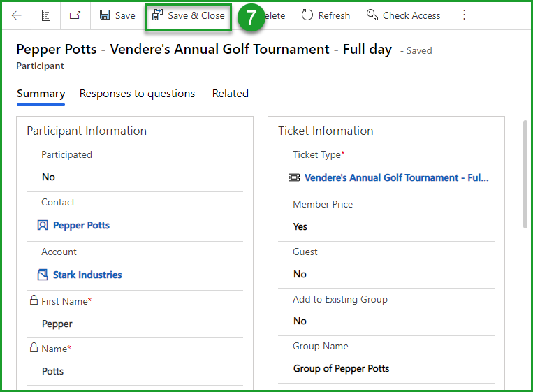Click Check Access in toolbar

(x=403, y=15)
